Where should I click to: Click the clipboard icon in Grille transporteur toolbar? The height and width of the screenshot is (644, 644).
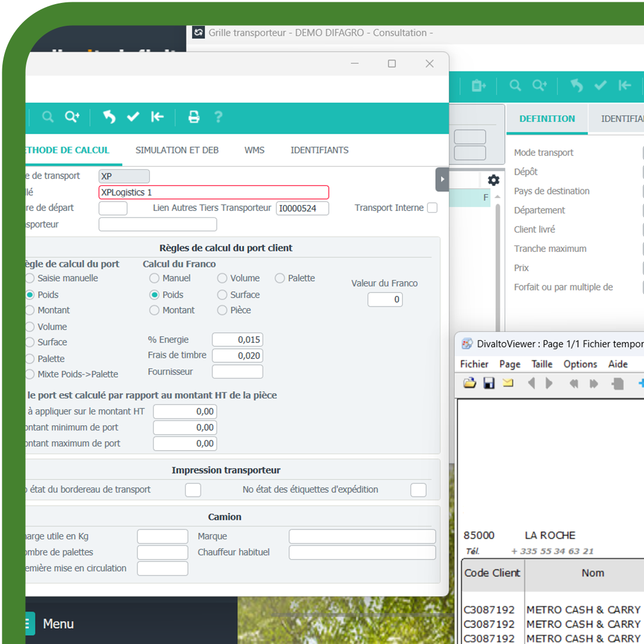[x=479, y=86]
